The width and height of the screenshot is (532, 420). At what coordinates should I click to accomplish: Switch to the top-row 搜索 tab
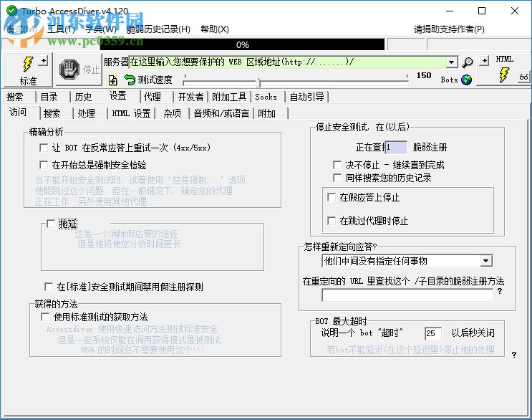pyautogui.click(x=19, y=97)
